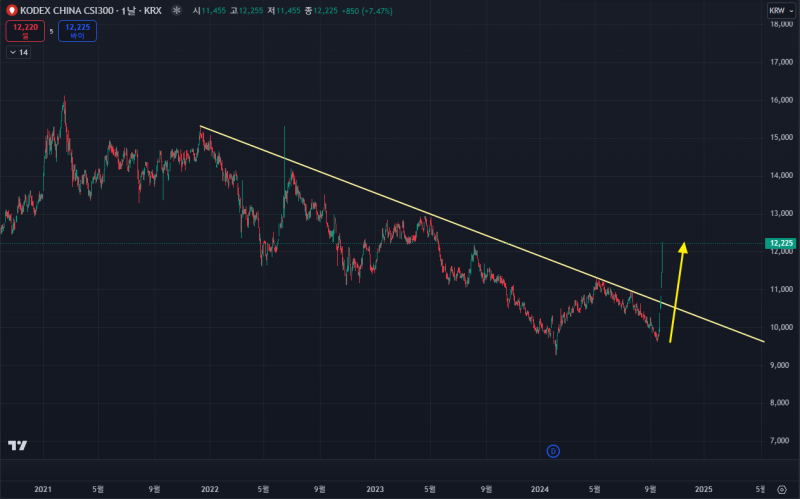Click the 7,000 price axis label
The width and height of the screenshot is (800, 499).
coord(781,440)
